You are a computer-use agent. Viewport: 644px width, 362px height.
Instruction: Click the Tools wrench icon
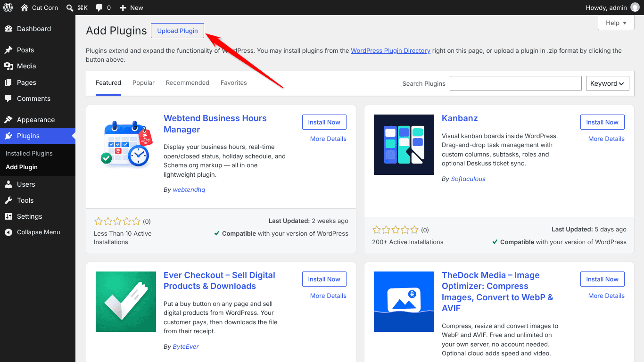pos(8,200)
